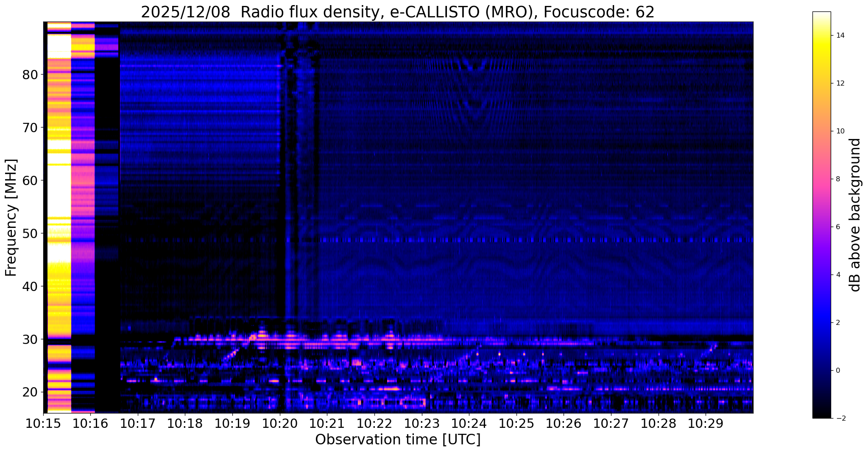This screenshot has height=452, width=868.
Task: Click the 'dB above background' colorbar label
Action: click(x=855, y=215)
